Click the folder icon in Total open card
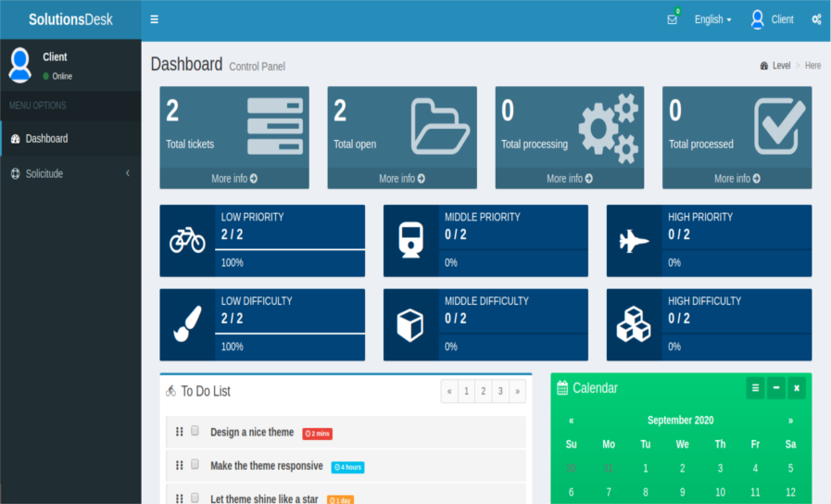This screenshot has height=504, width=831. pyautogui.click(x=440, y=125)
